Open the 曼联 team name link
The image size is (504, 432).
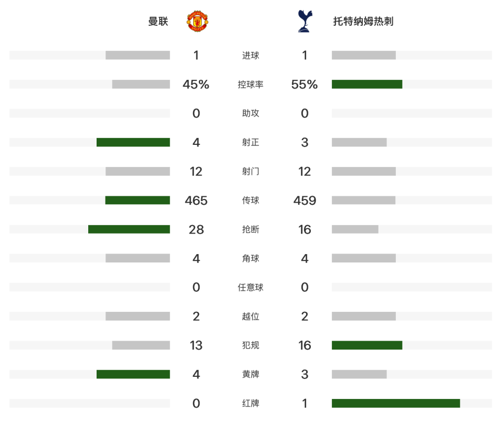pos(158,21)
